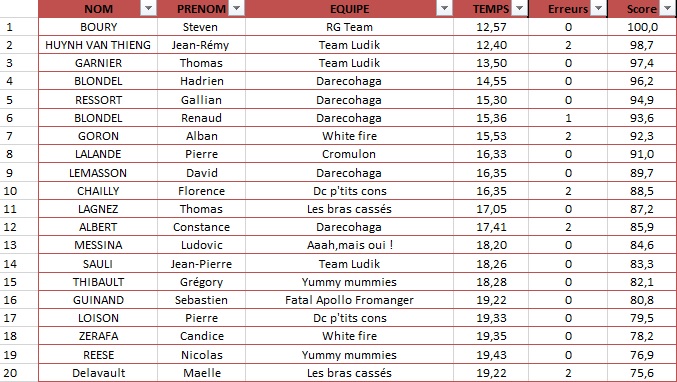Click the score cell 100,0
The height and width of the screenshot is (382, 677).
[x=642, y=27]
